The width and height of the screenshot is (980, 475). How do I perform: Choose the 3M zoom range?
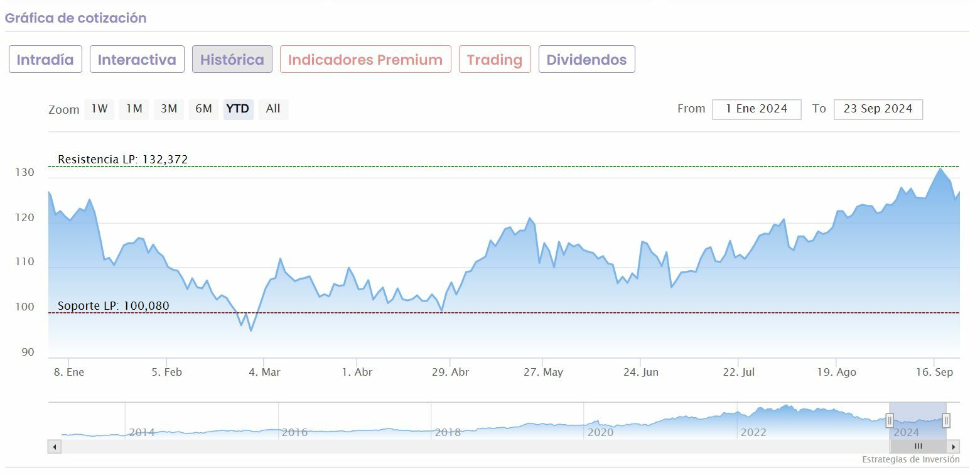[169, 109]
